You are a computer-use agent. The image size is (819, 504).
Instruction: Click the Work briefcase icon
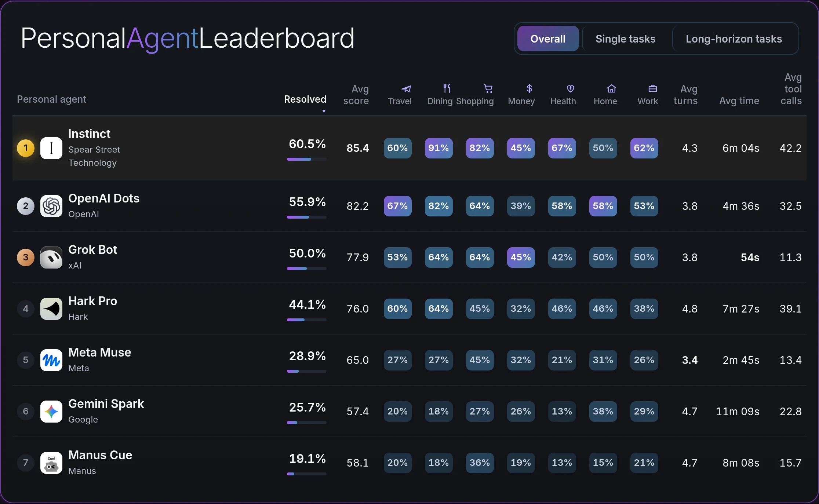652,88
